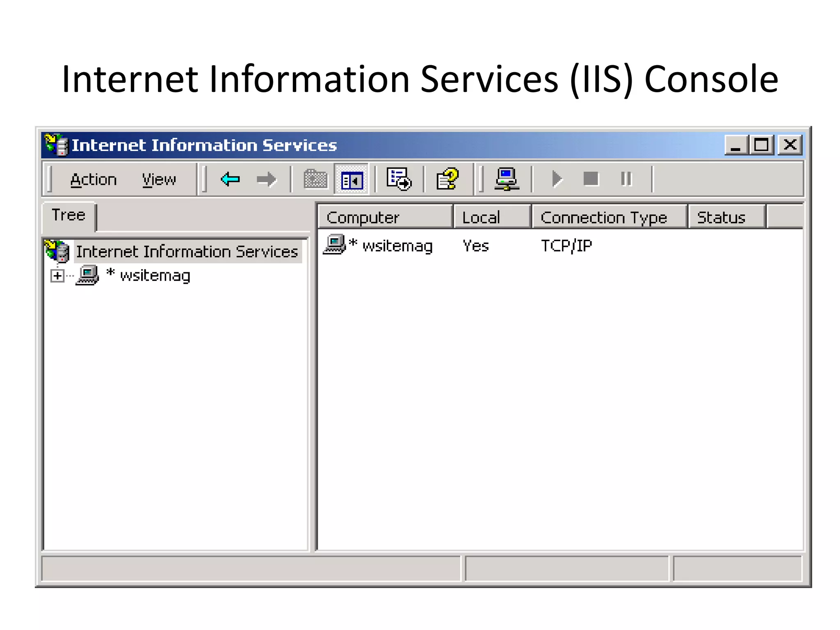Expand the wsitemag tree node

pyautogui.click(x=57, y=276)
